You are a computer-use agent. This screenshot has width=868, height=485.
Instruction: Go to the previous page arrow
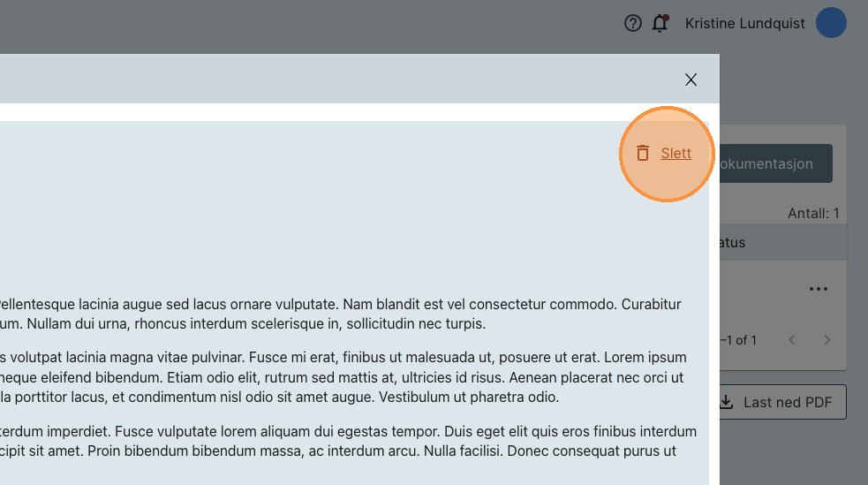coord(792,340)
